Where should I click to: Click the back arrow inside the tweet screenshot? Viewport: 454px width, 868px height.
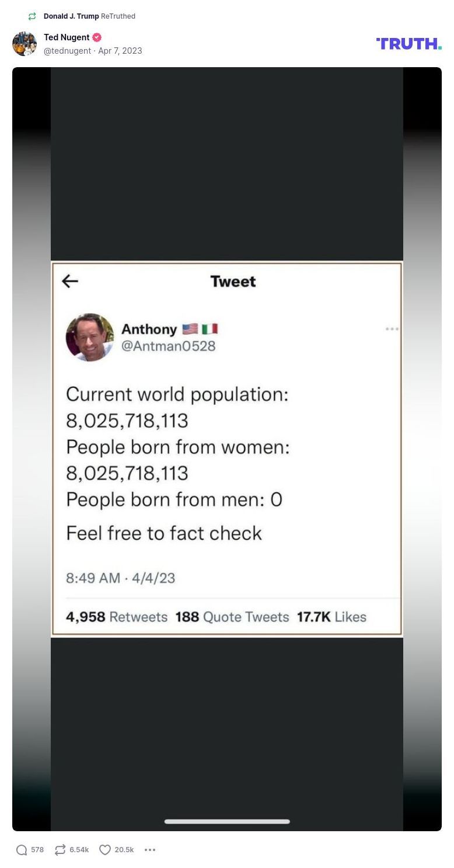[x=70, y=281]
